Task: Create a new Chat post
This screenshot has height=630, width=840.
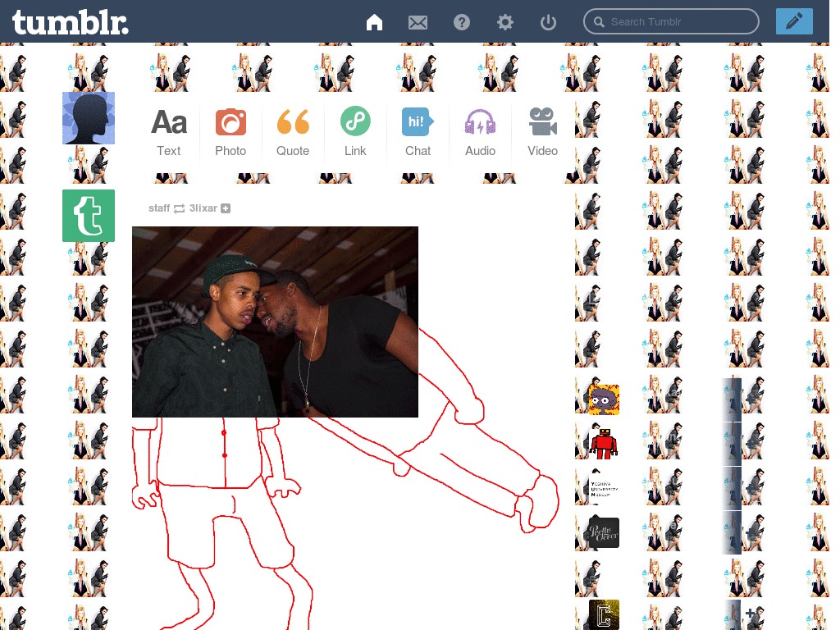Action: [418, 132]
